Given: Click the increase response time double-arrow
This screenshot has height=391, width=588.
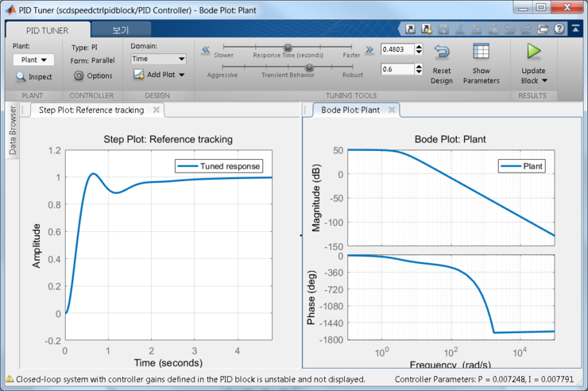Looking at the screenshot, I should pyautogui.click(x=369, y=49).
